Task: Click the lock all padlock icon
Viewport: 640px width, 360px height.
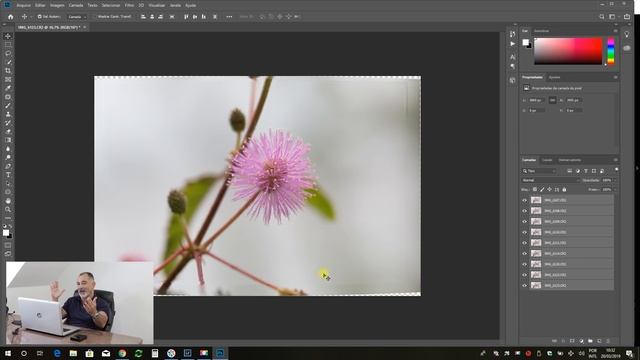Action: [564, 189]
